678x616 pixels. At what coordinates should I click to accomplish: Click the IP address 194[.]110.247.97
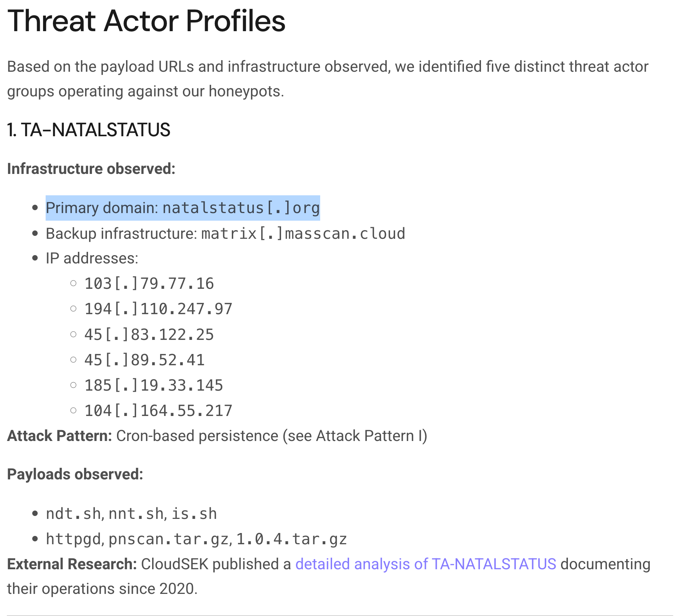point(158,309)
